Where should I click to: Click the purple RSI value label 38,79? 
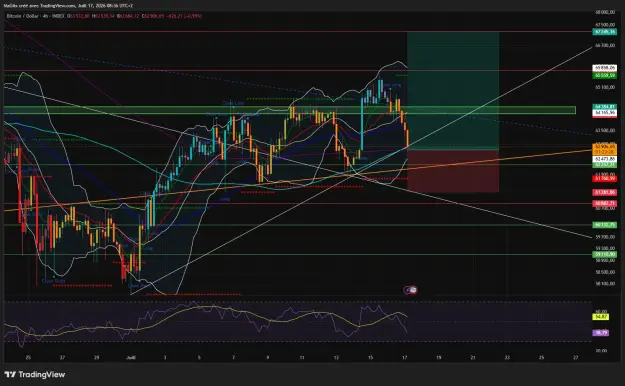pos(600,333)
